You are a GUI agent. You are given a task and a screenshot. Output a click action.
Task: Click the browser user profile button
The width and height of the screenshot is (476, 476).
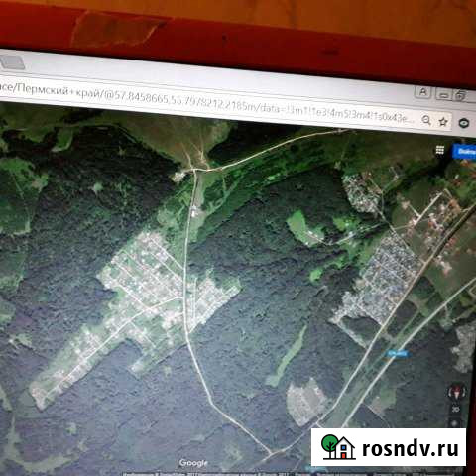coord(422,92)
